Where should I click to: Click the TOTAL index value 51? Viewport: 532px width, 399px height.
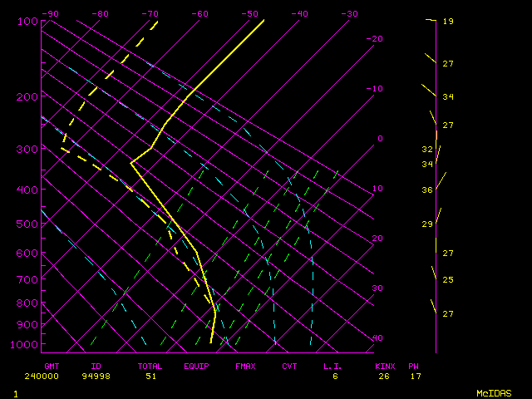coord(150,376)
